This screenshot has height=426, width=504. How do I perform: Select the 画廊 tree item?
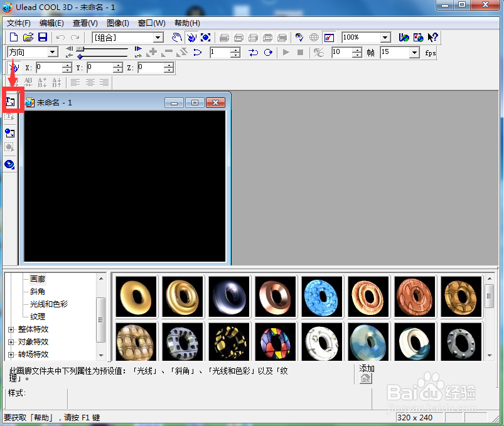click(38, 279)
